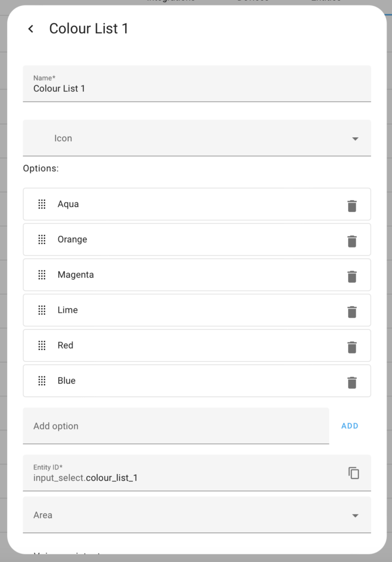Select the Magenta option text
Image resolution: width=392 pixels, height=562 pixels.
coord(76,274)
